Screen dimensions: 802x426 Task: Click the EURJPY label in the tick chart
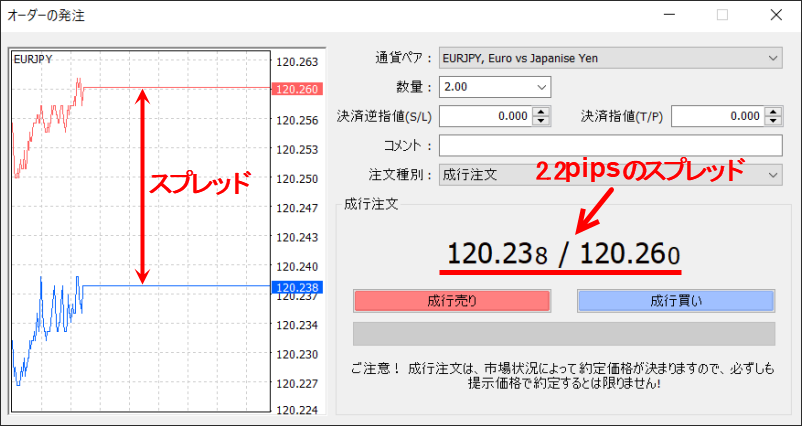click(x=33, y=60)
